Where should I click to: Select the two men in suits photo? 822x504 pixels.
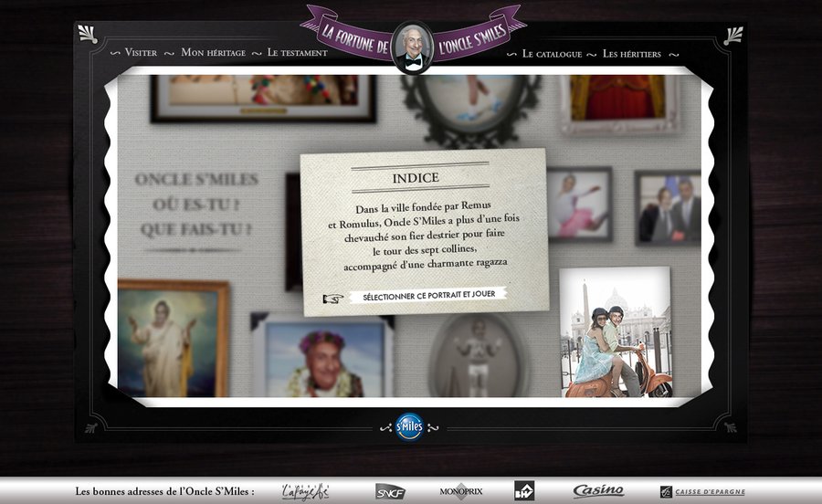668,208
